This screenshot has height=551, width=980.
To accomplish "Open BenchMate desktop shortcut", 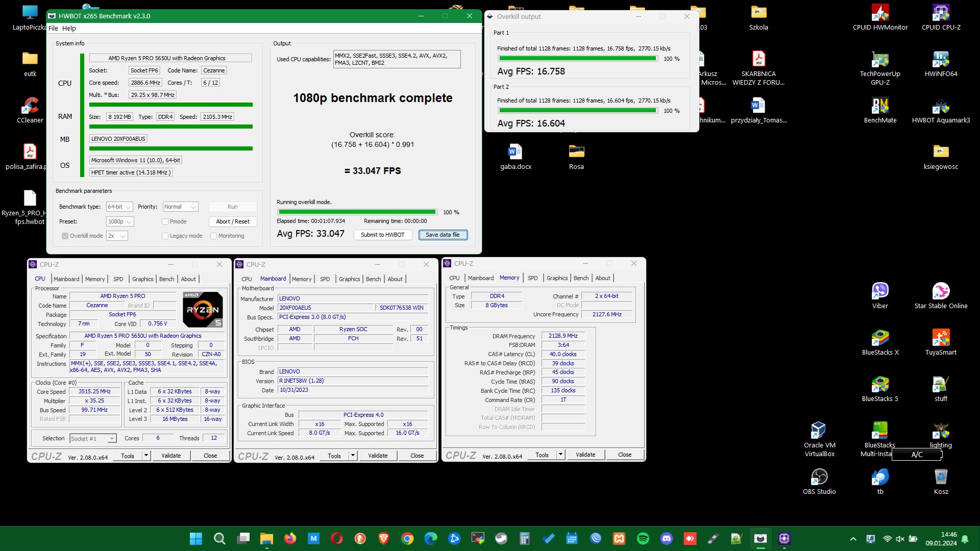I will 880,110.
